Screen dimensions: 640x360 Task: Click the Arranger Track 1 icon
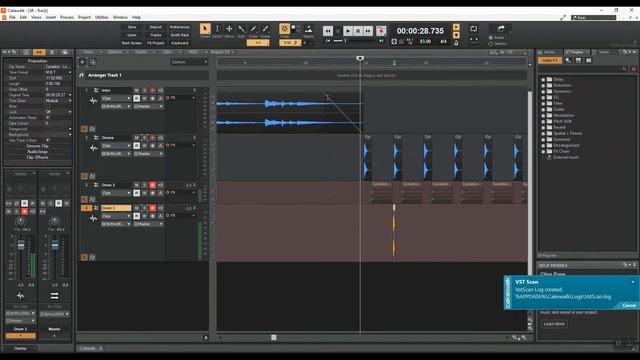(x=81, y=75)
